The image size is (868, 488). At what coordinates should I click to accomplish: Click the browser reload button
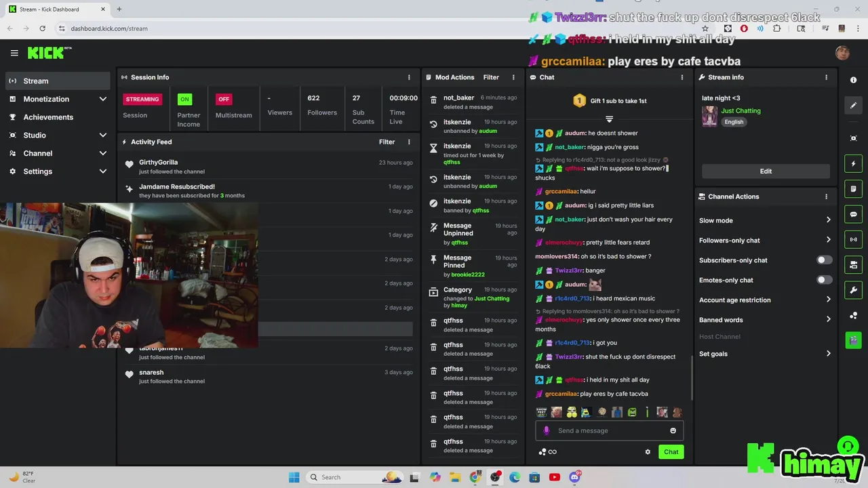42,28
